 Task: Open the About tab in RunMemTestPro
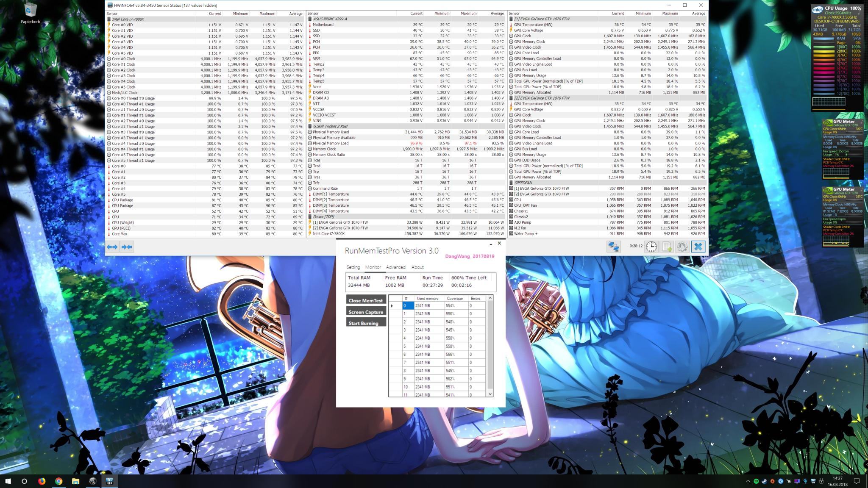coord(417,267)
